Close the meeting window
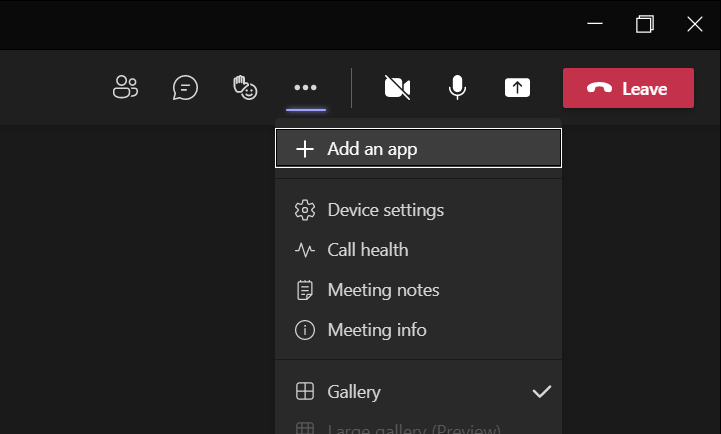This screenshot has height=434, width=721. coord(695,24)
